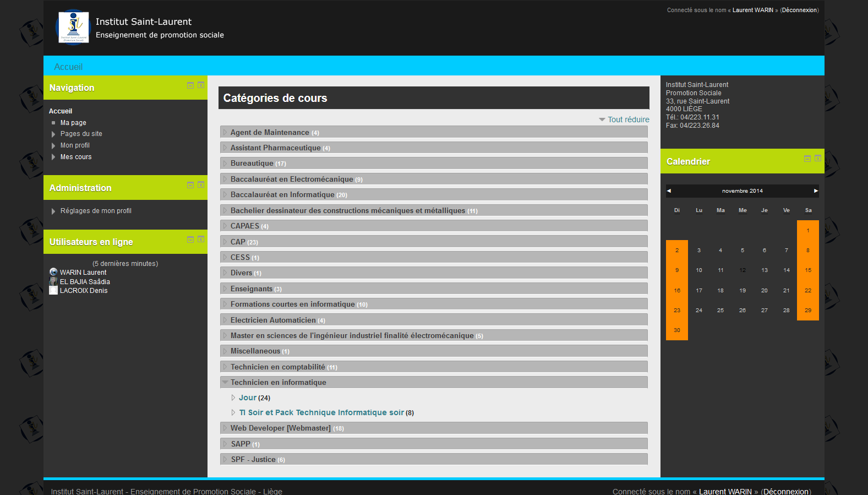Dock the Calendrier block
868x495 pixels.
click(818, 159)
